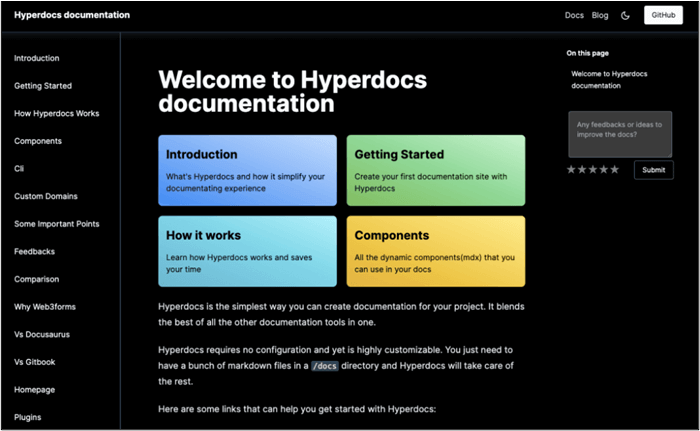Select Feedbacks in the sidebar
The image size is (700, 431).
[34, 251]
